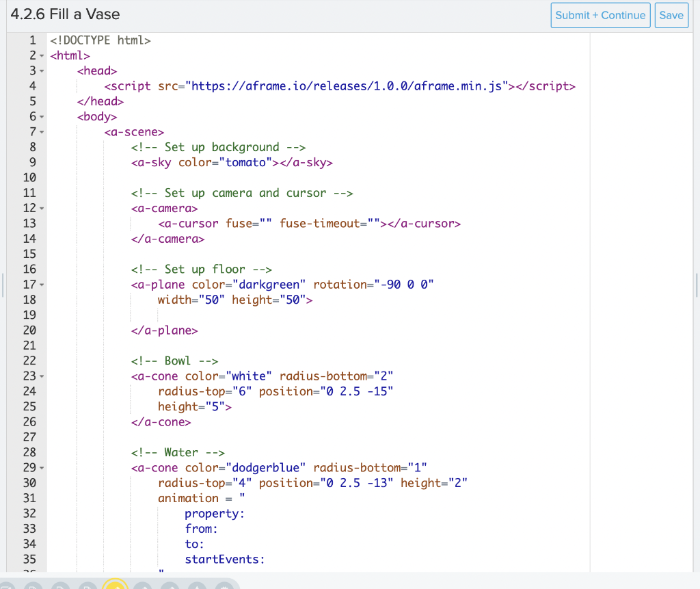The width and height of the screenshot is (700, 589).
Task: Click the "darkgreen" plane color value
Action: (269, 285)
